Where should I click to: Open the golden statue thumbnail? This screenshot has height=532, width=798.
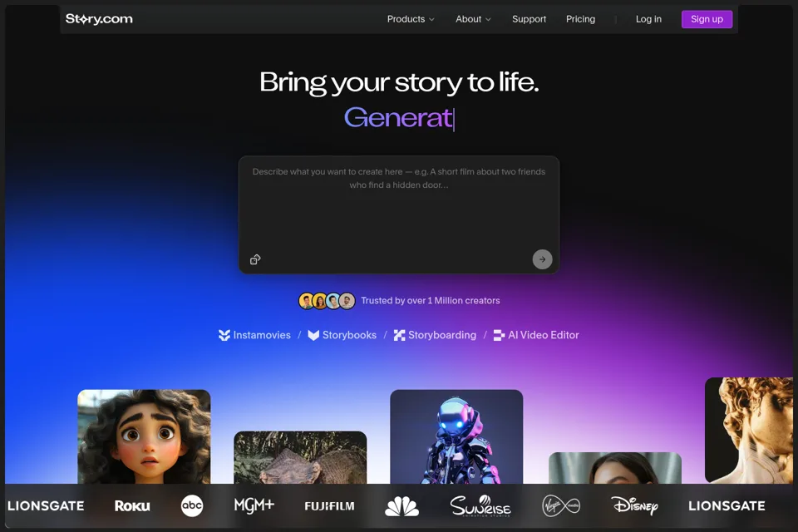749,431
